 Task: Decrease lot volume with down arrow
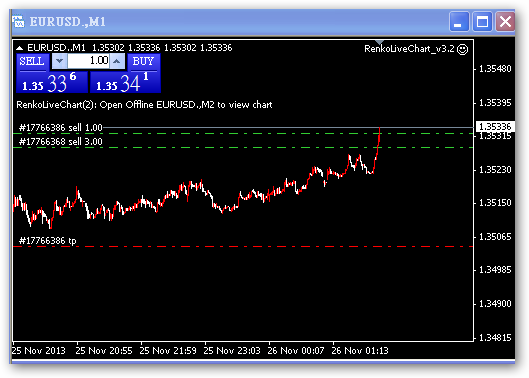pos(59,61)
